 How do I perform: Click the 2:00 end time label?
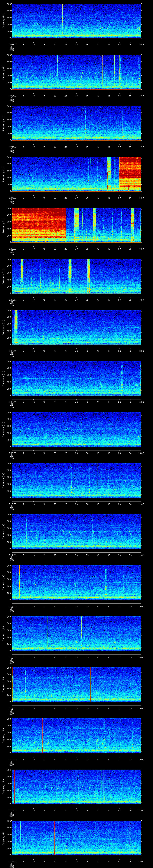[141, 44]
